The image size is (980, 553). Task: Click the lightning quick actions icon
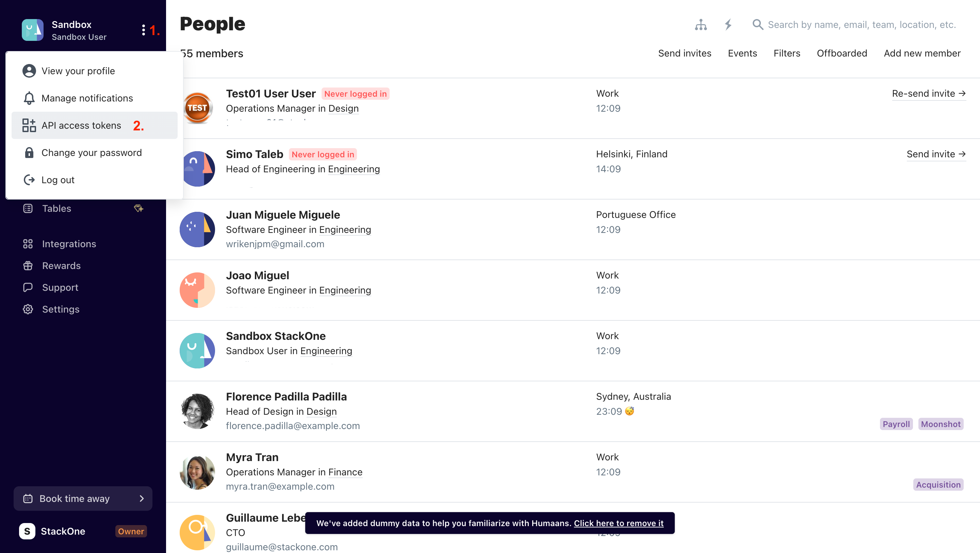pos(728,25)
